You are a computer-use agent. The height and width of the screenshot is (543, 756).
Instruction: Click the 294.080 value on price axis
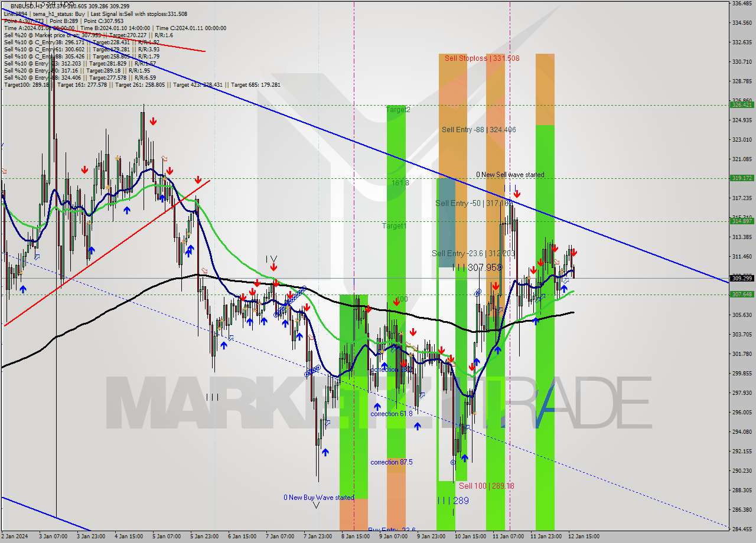742,431
